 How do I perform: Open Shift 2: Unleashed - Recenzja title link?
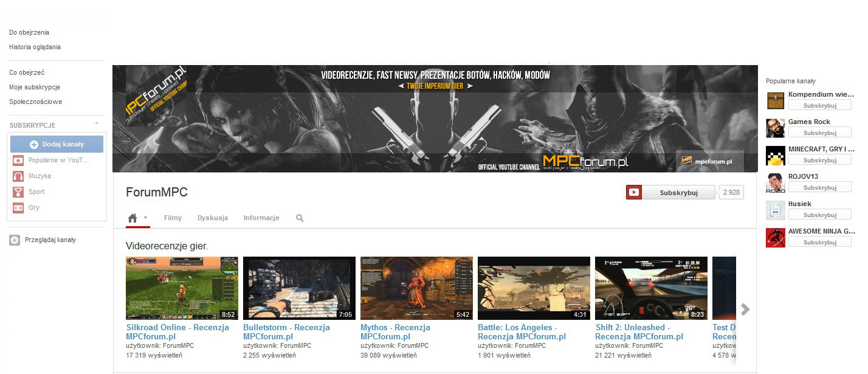pos(639,332)
